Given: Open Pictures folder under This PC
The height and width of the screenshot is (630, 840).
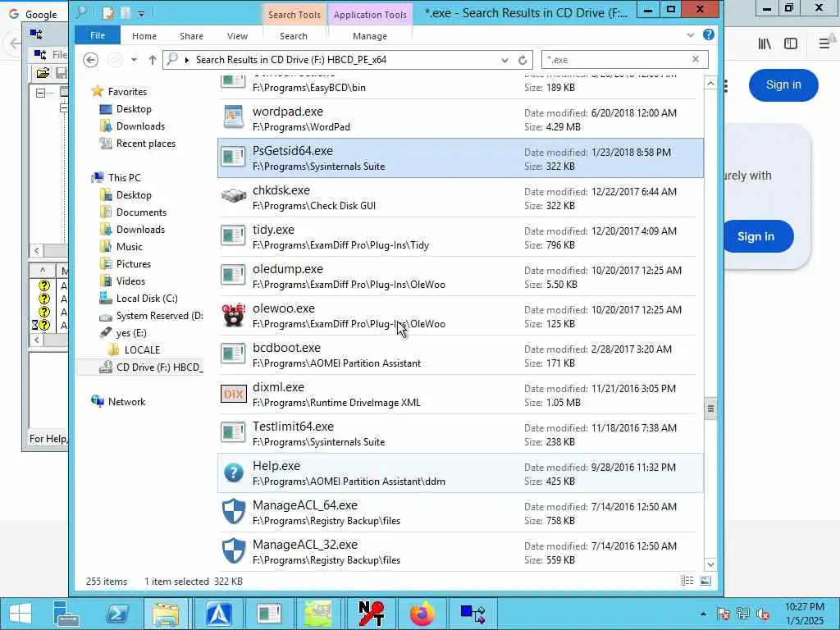Looking at the screenshot, I should point(134,263).
